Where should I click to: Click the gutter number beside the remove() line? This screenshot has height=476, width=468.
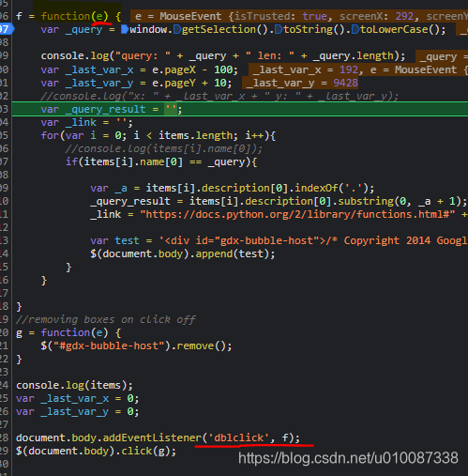point(5,345)
